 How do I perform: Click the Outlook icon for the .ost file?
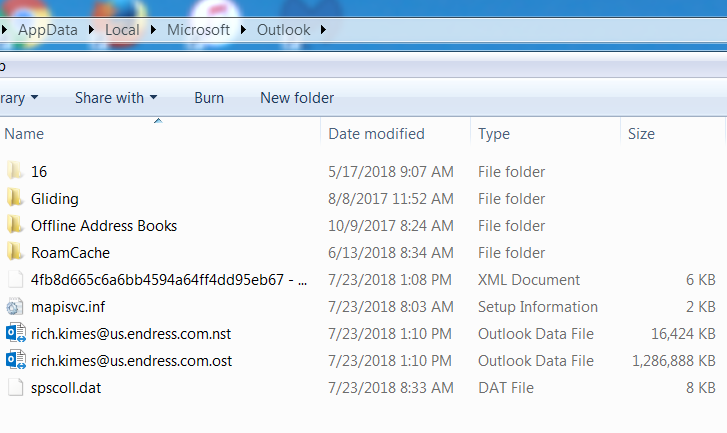pos(15,361)
